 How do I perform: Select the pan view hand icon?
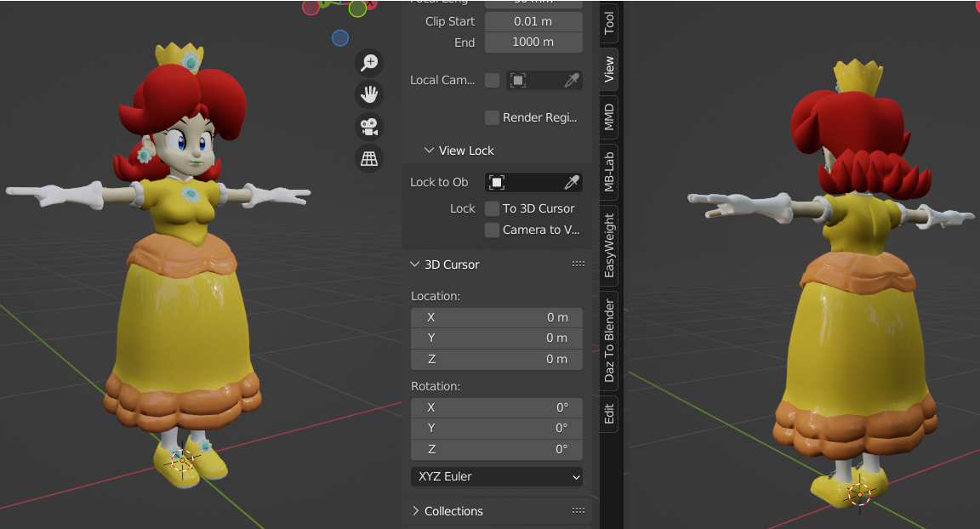pos(369,94)
